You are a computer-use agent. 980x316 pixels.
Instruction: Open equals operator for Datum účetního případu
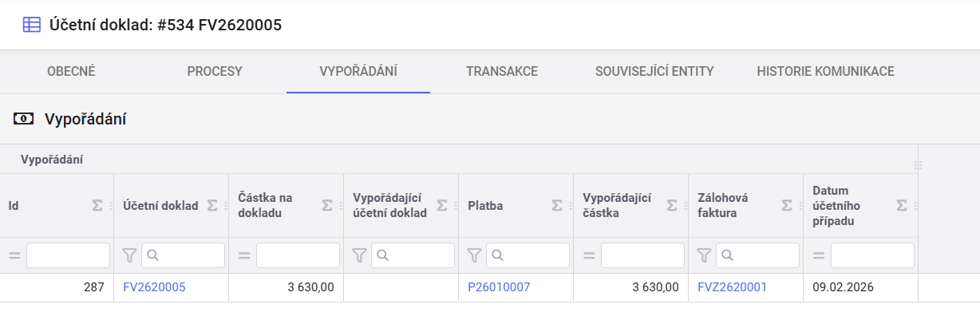click(819, 255)
